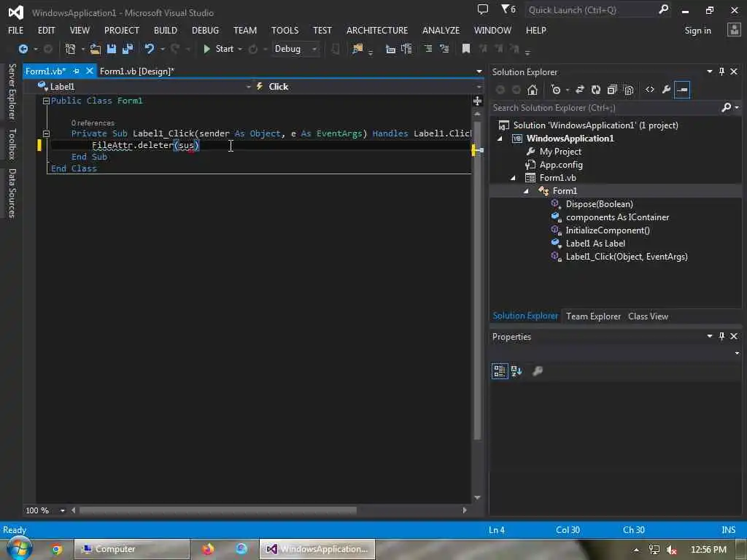This screenshot has height=560, width=747.
Task: Collapse the Form1 class tree node
Action: [527, 191]
